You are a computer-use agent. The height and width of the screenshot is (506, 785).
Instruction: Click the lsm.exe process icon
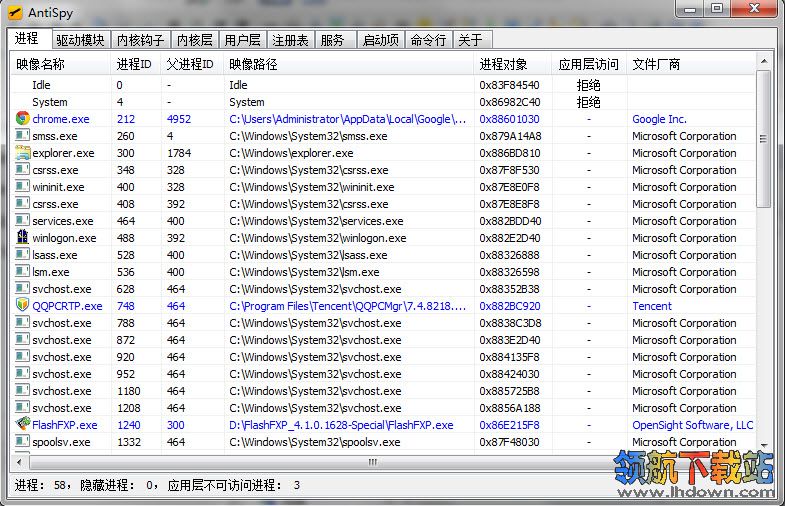[x=23, y=271]
